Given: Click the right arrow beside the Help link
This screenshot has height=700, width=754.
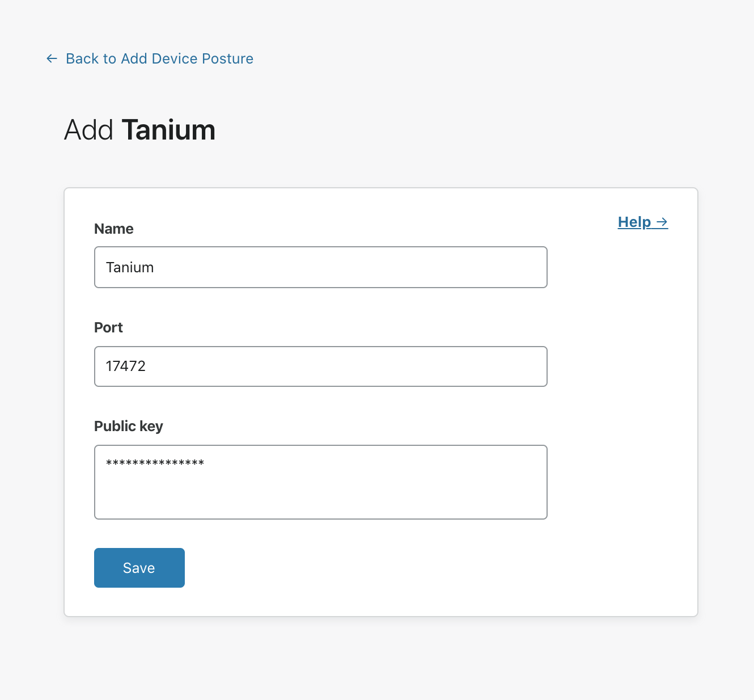Looking at the screenshot, I should [x=662, y=222].
